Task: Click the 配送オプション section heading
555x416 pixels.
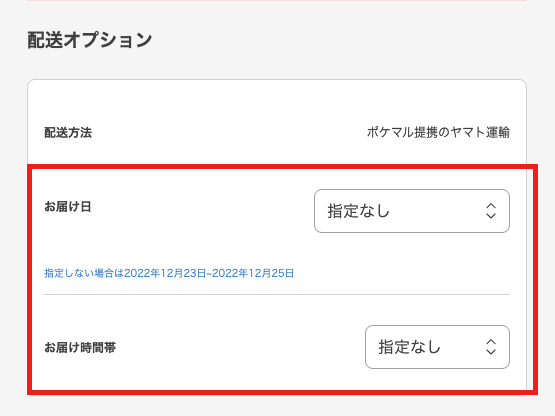Action: 90,40
